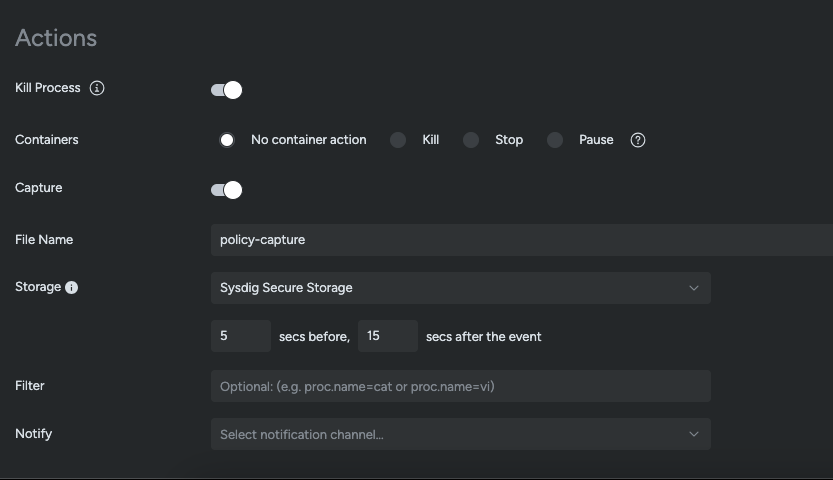Image resolution: width=833 pixels, height=480 pixels.
Task: Click the Notify dropdown chevron arrow
Action: click(694, 434)
